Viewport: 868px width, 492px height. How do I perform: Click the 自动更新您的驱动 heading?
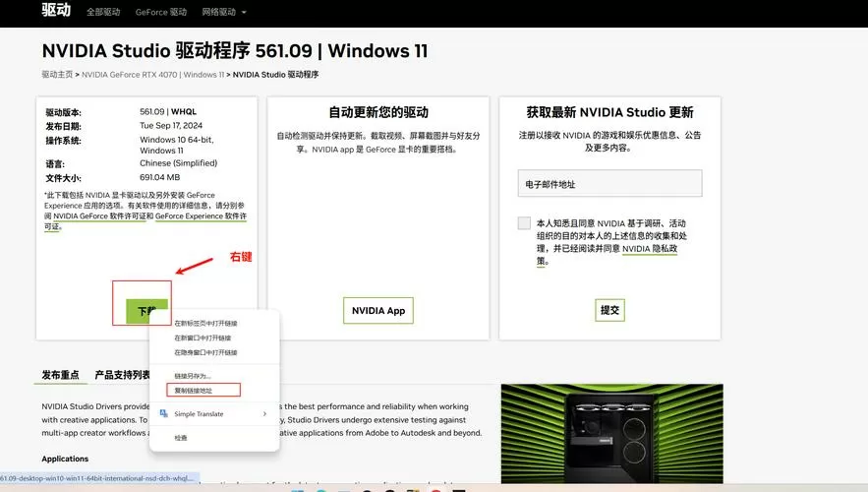coord(378,112)
